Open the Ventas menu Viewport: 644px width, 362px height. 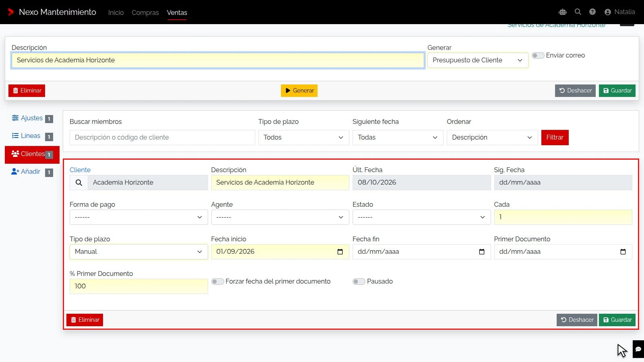[177, 12]
